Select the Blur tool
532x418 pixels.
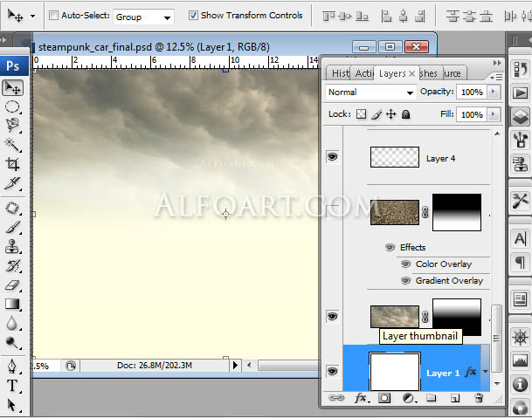pyautogui.click(x=12, y=324)
